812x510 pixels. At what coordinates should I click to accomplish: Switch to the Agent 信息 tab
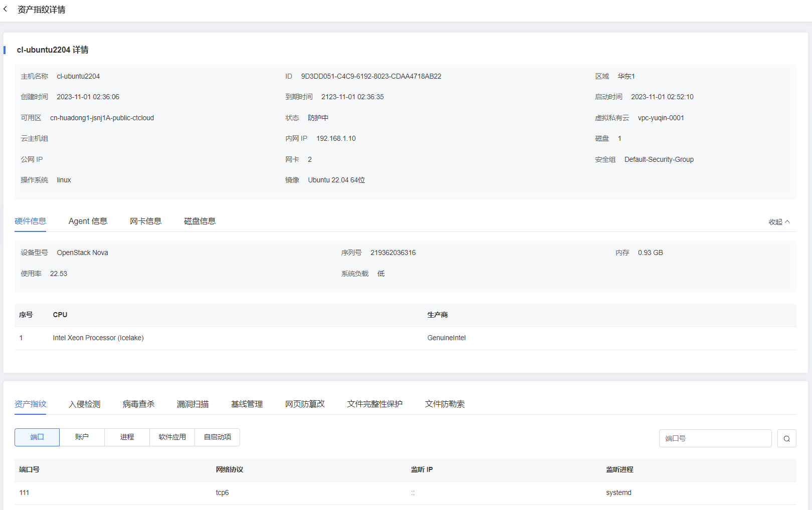[88, 221]
